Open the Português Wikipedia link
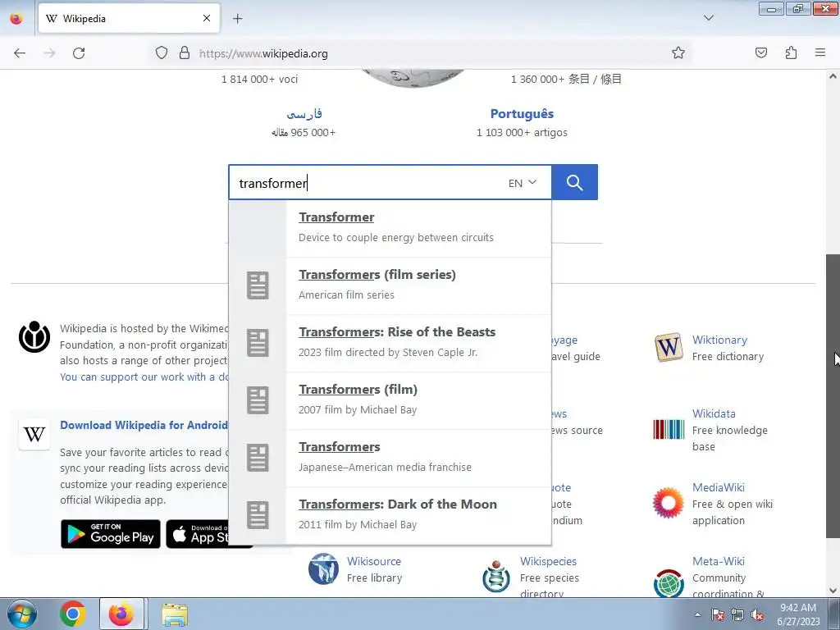The width and height of the screenshot is (840, 630). click(x=522, y=113)
